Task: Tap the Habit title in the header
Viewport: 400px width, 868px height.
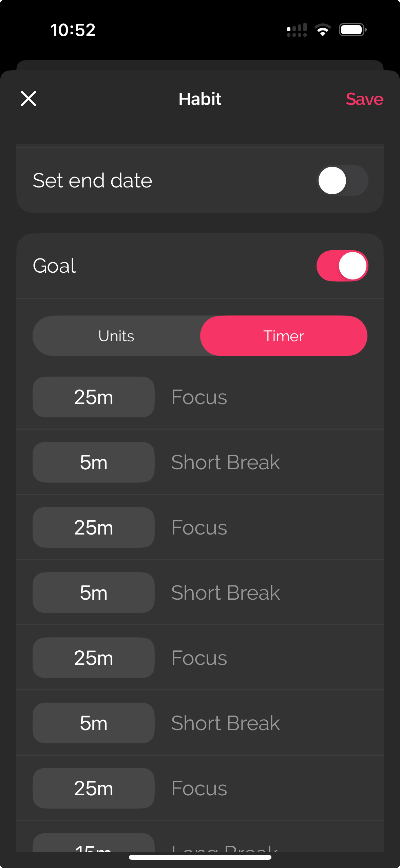Action: 200,99
